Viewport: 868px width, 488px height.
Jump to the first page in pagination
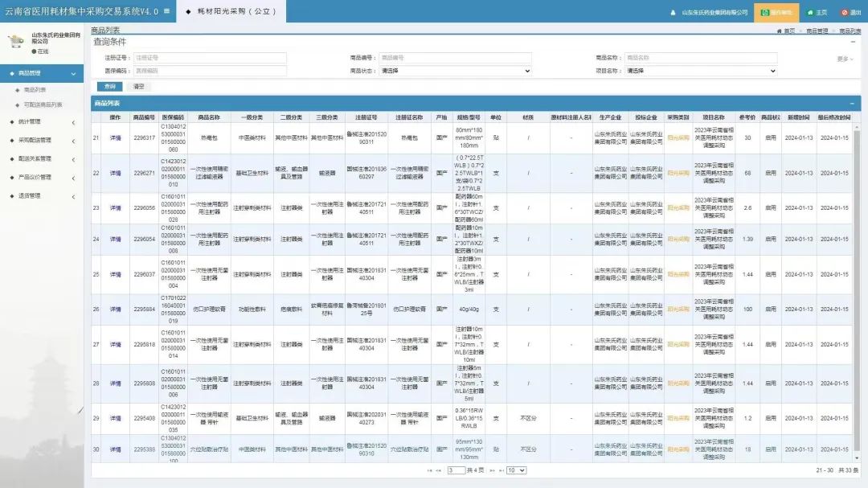point(429,470)
